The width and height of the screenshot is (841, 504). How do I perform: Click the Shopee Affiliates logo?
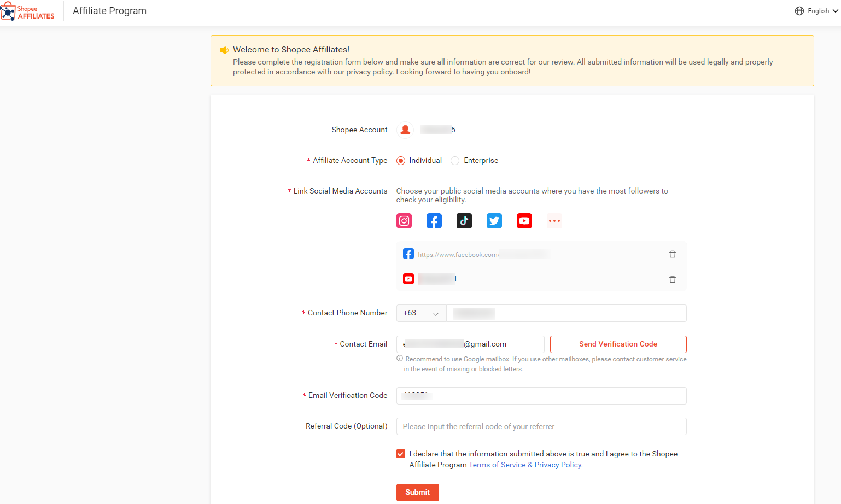click(x=28, y=11)
